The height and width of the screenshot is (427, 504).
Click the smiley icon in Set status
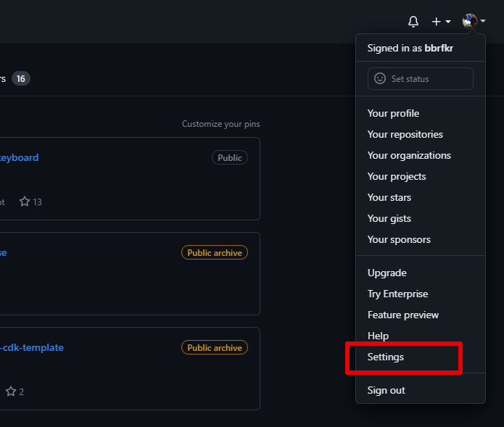tap(379, 78)
